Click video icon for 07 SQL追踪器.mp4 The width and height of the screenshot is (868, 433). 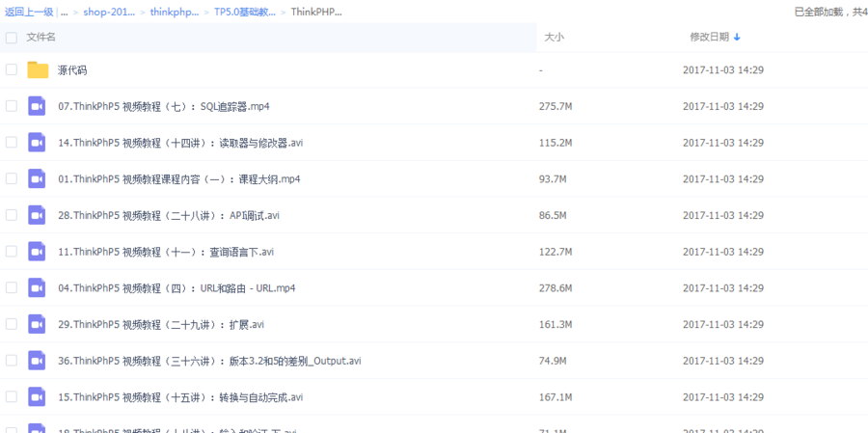(37, 106)
